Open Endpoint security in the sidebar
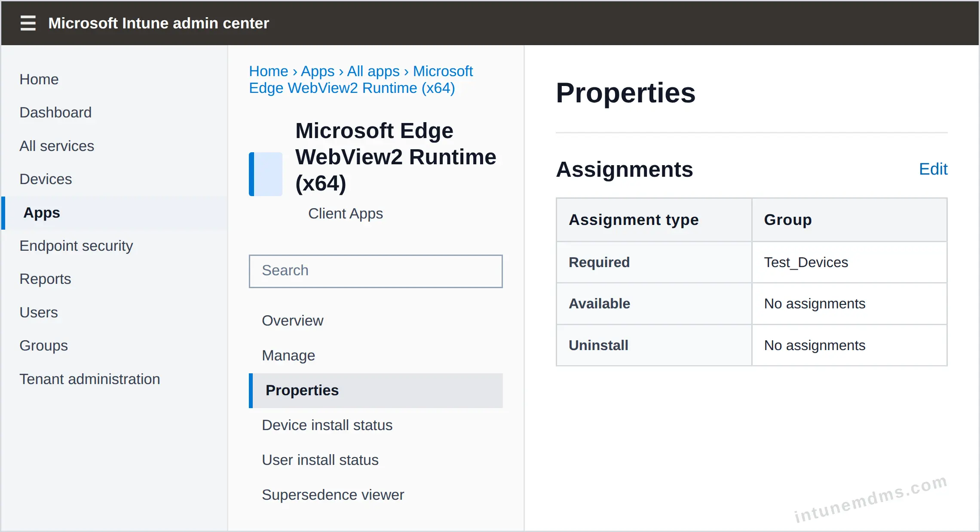The height and width of the screenshot is (532, 980). click(x=76, y=246)
